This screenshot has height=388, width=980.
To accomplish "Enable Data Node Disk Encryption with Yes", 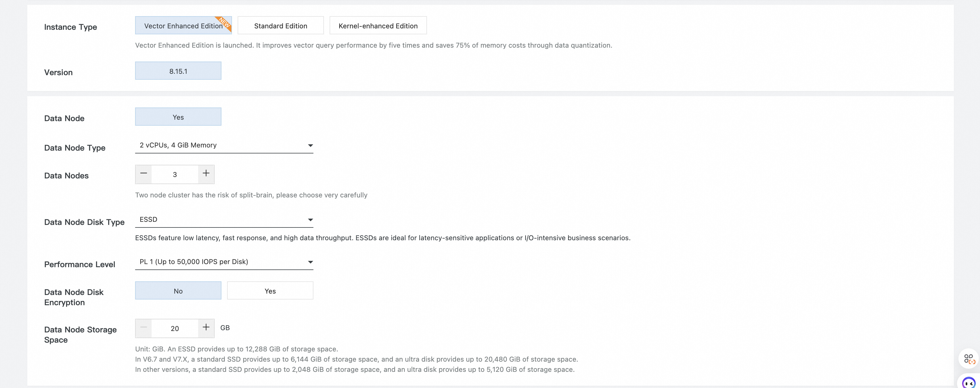I will pyautogui.click(x=270, y=291).
